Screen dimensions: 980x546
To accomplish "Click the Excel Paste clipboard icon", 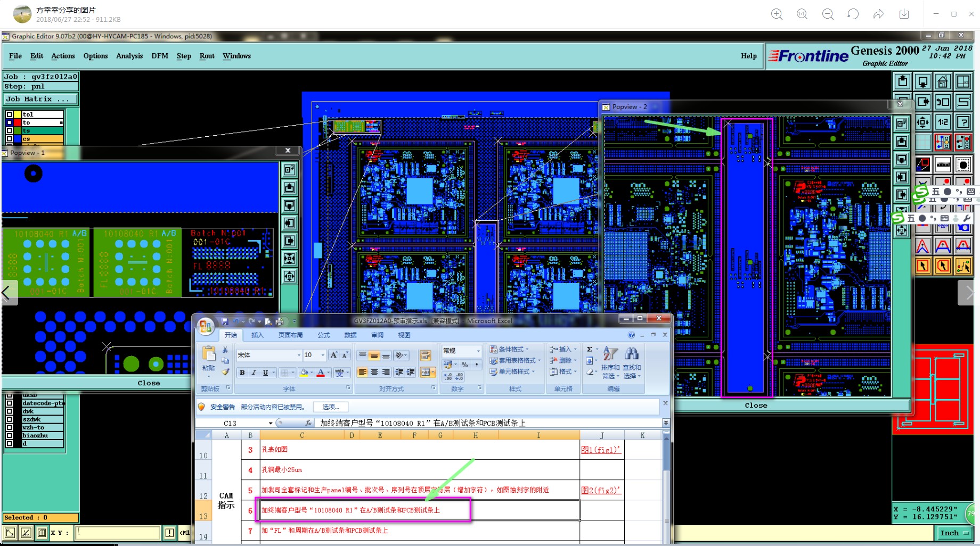I will [209, 354].
